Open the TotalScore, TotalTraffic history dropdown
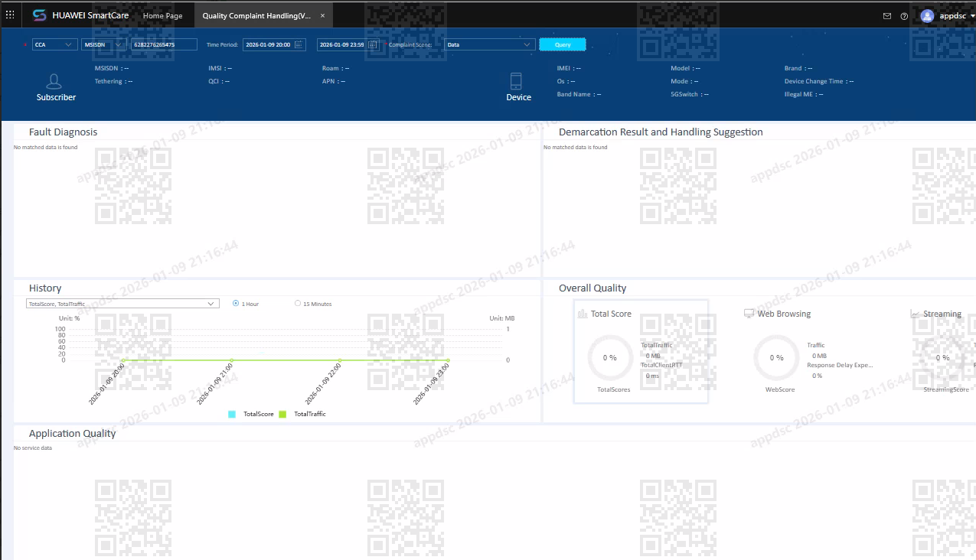976x560 pixels. pos(122,304)
